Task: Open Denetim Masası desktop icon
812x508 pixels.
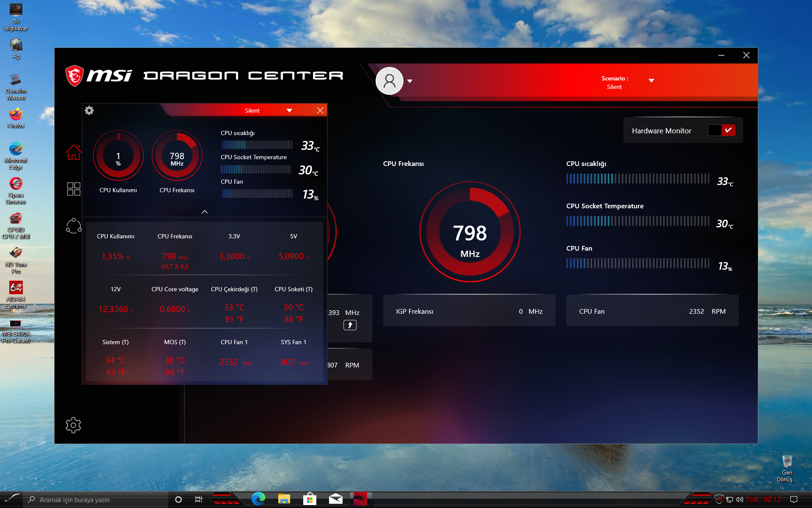Action: point(16,86)
